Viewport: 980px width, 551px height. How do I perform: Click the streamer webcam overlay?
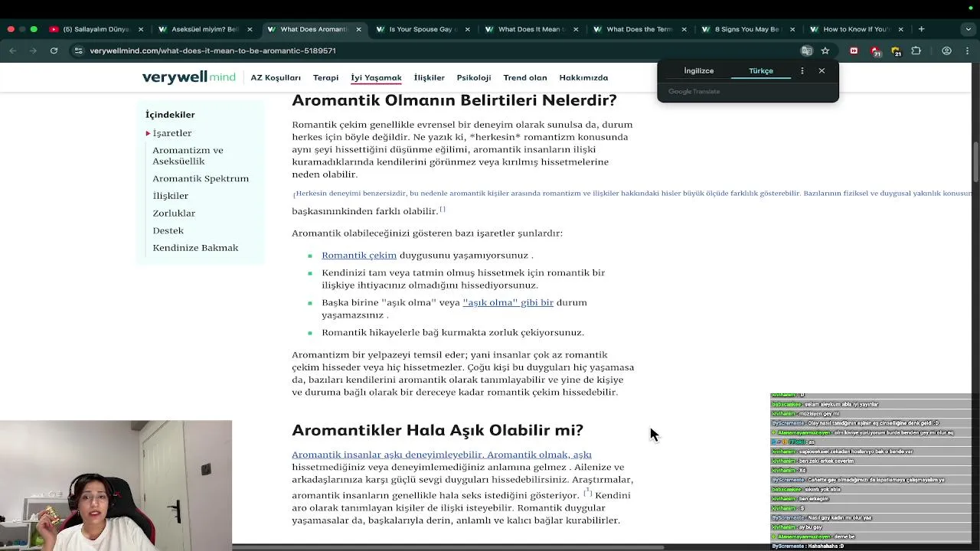click(116, 485)
